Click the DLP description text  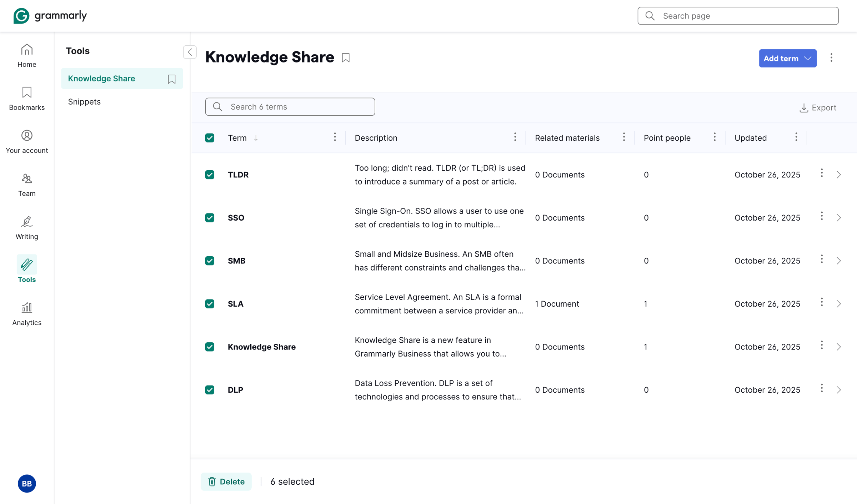[438, 390]
